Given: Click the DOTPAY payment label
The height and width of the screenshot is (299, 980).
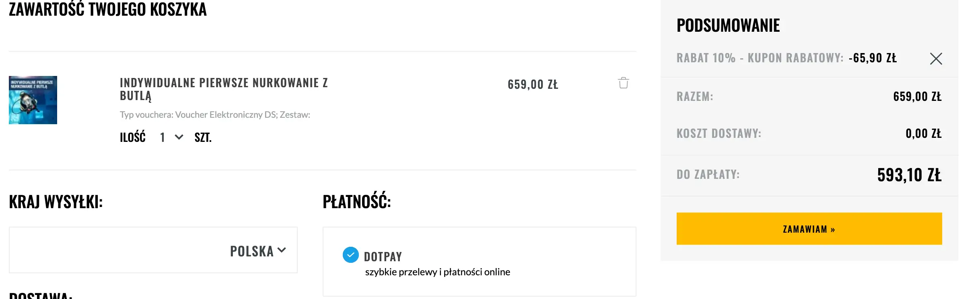Looking at the screenshot, I should (x=383, y=257).
